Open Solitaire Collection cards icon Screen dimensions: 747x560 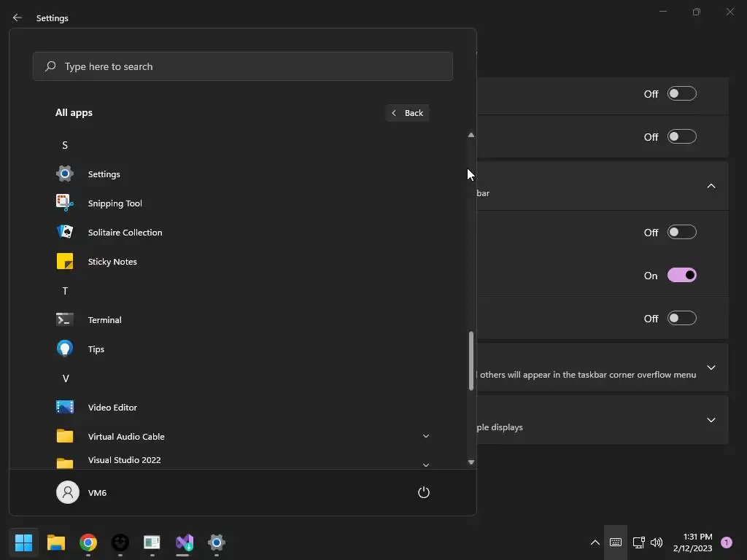65,232
